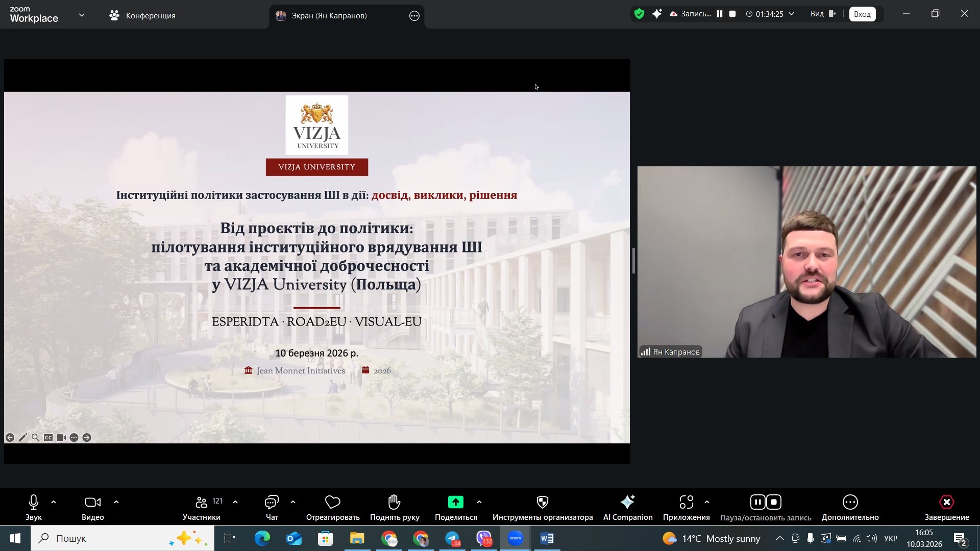
Task: Raise hand using Поднять руку
Action: (x=394, y=503)
